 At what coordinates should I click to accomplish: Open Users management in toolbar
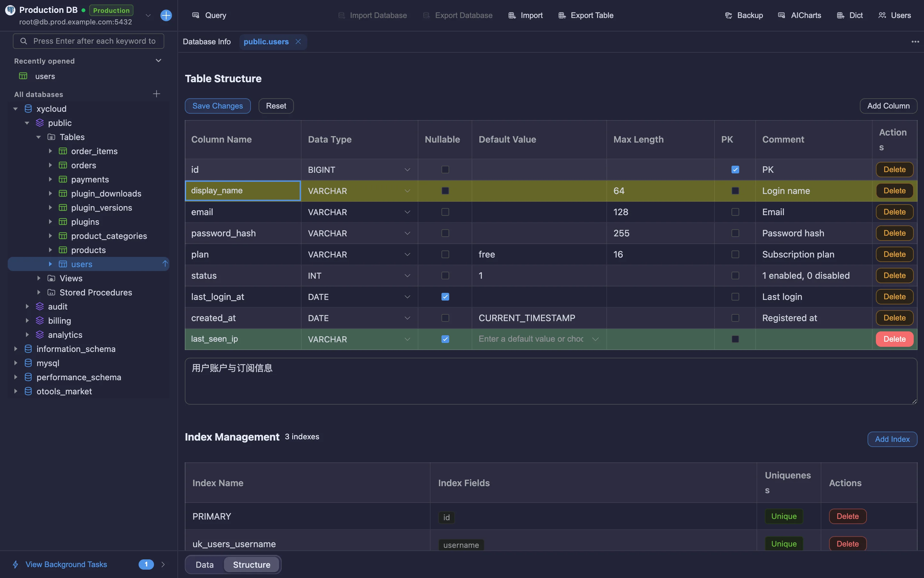894,15
